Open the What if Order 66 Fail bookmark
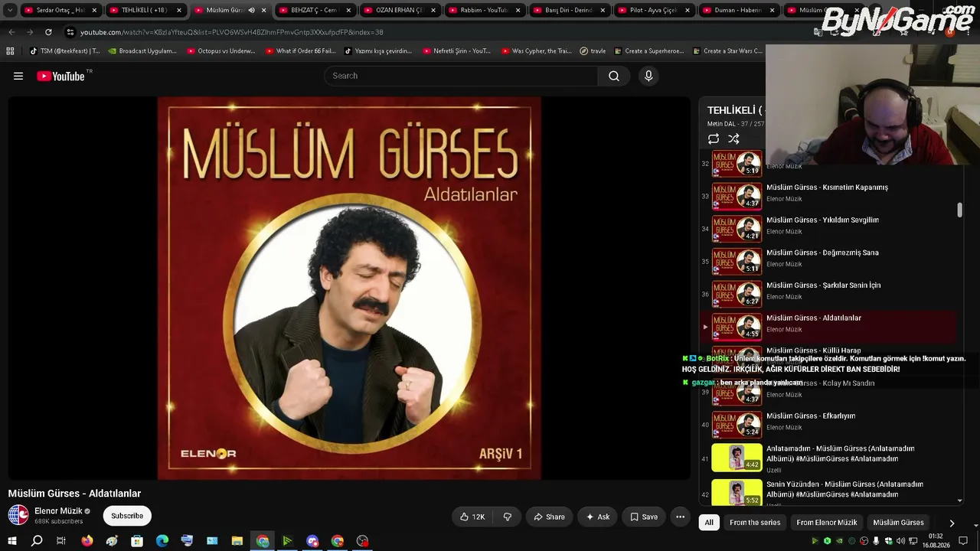The image size is (980, 551). (300, 51)
